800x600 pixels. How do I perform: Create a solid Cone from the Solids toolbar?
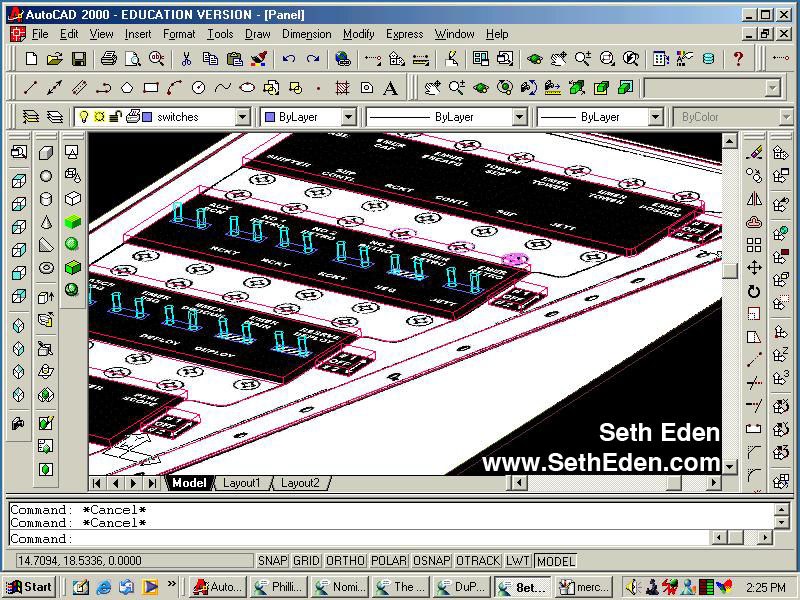click(x=46, y=222)
